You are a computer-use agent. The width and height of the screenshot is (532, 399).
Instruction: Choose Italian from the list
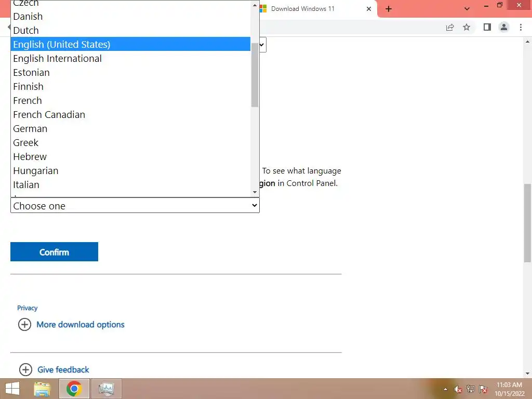130,184
